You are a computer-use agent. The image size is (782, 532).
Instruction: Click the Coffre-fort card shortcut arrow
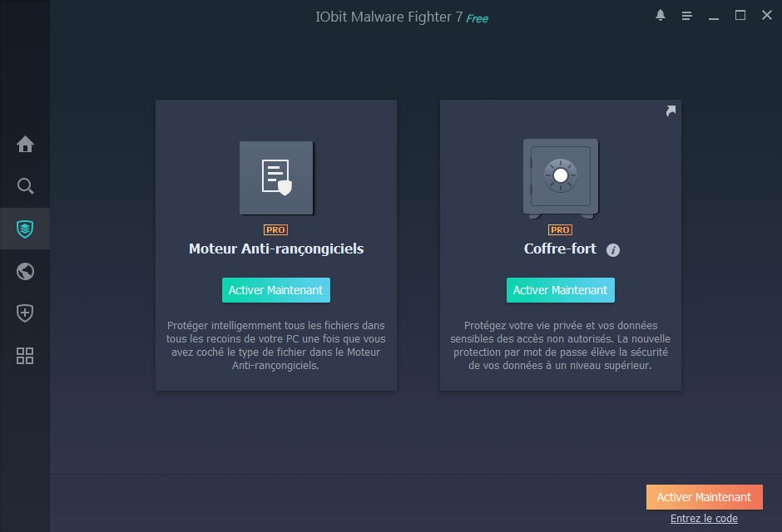671,111
